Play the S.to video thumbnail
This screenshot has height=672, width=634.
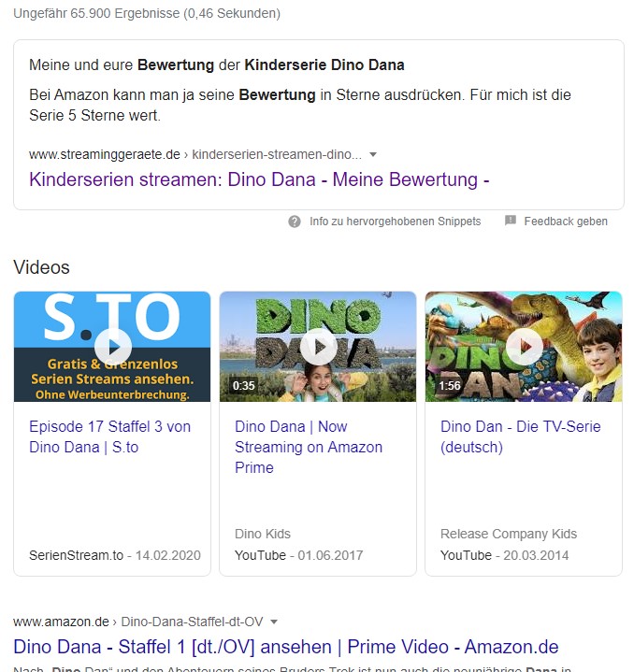[113, 347]
